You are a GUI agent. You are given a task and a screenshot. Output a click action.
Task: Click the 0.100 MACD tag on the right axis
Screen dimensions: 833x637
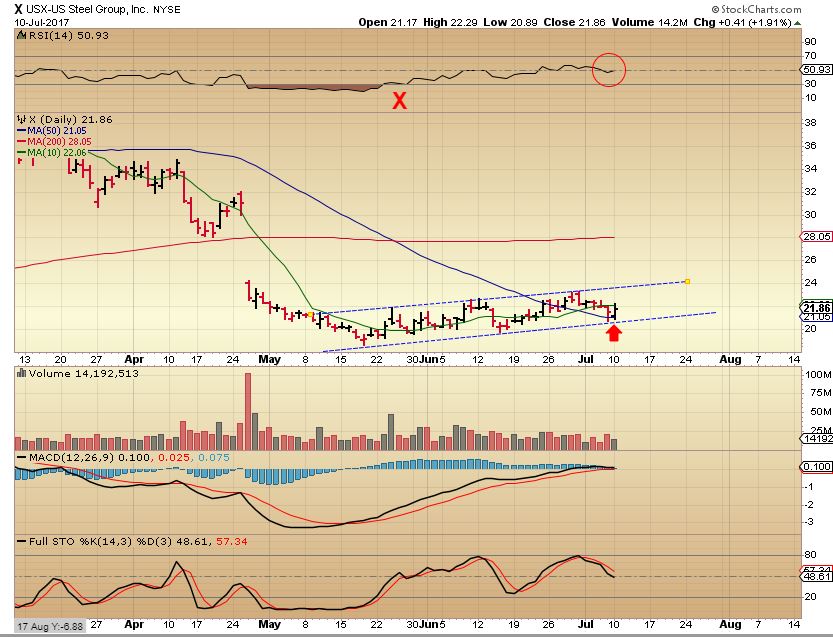[817, 466]
